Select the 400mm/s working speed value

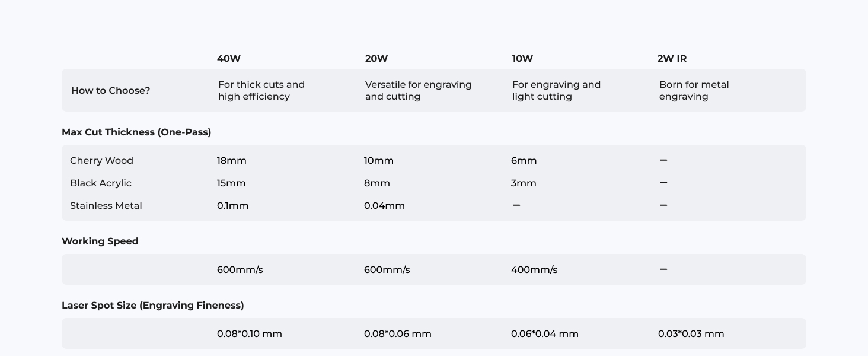pyautogui.click(x=534, y=270)
